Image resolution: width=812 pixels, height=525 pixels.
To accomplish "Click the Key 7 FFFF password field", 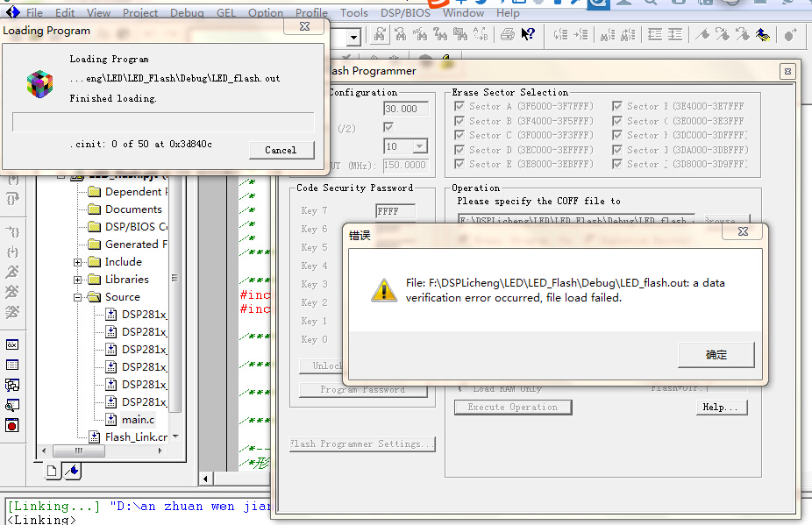I will tap(395, 210).
